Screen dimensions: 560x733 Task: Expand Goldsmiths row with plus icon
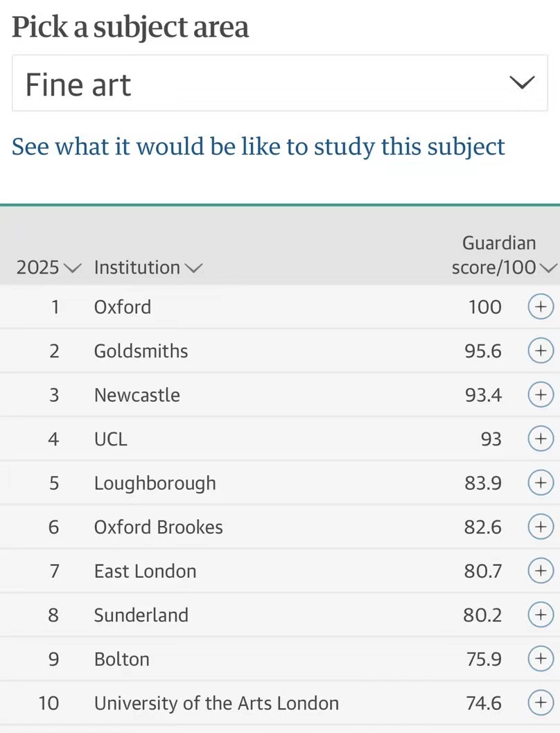coord(541,351)
